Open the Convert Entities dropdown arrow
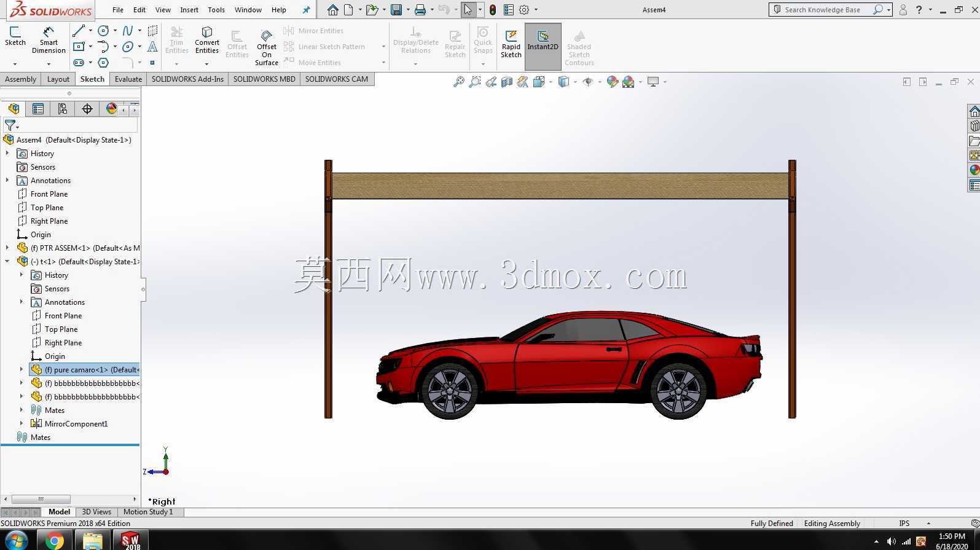Image resolution: width=980 pixels, height=550 pixels. click(207, 63)
